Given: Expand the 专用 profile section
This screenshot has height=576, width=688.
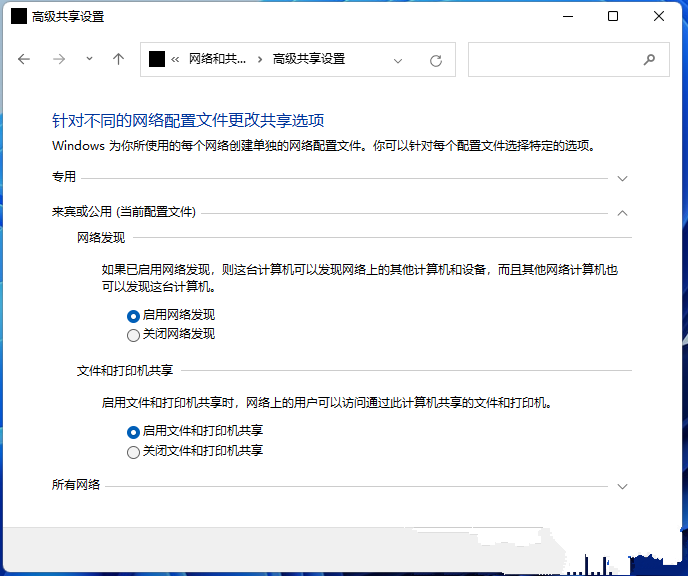Looking at the screenshot, I should (x=622, y=178).
